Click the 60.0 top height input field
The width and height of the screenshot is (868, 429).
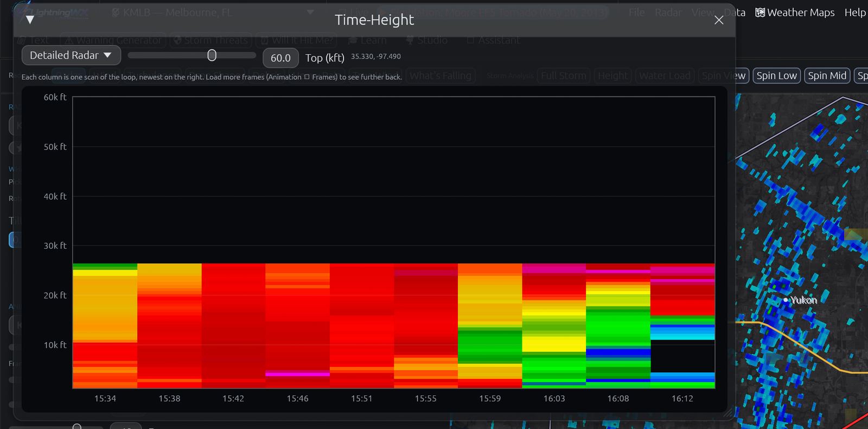point(280,58)
